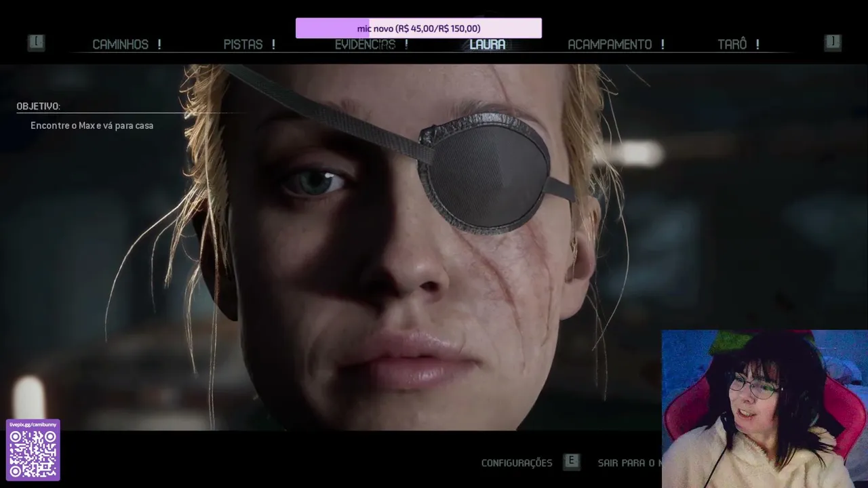Click the "mic novo" donation goal bar

click(x=418, y=28)
